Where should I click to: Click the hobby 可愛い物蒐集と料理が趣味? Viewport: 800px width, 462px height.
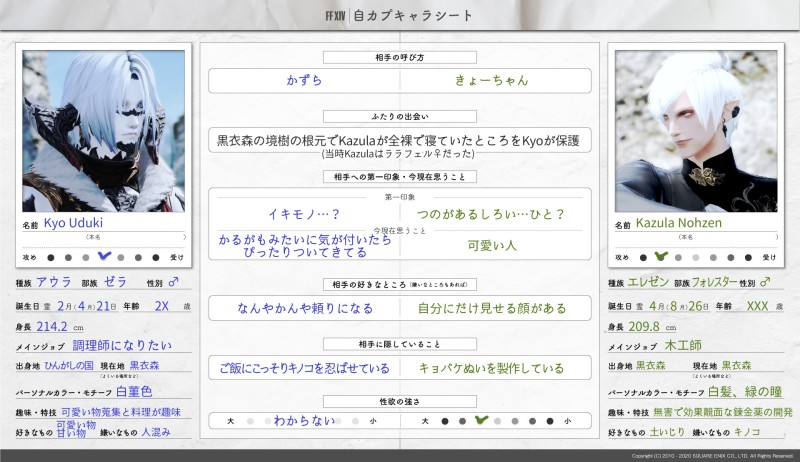click(x=121, y=412)
